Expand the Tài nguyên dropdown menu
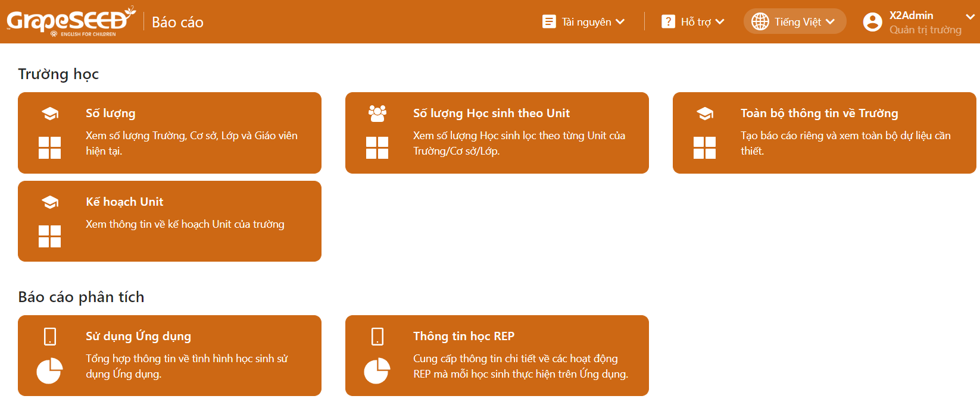Image resolution: width=980 pixels, height=402 pixels. [620, 21]
